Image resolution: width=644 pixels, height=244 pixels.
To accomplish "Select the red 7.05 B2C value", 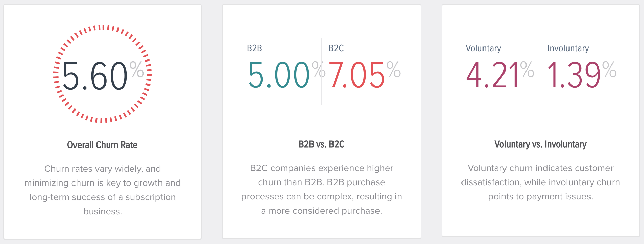I will tap(357, 75).
